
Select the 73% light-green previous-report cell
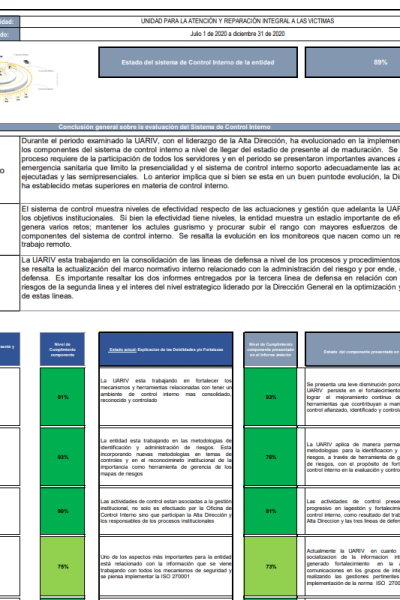[271, 566]
